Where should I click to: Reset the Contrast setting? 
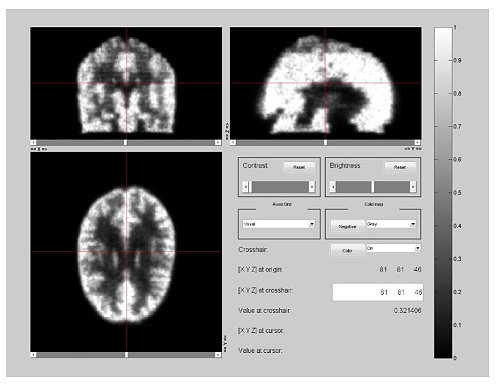[299, 167]
